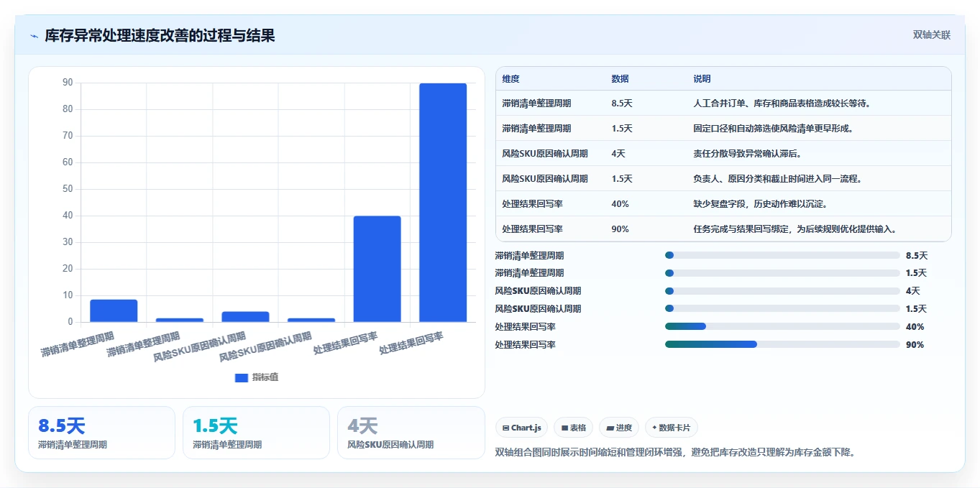Click the pulse icon beside the dashboard title

point(34,36)
